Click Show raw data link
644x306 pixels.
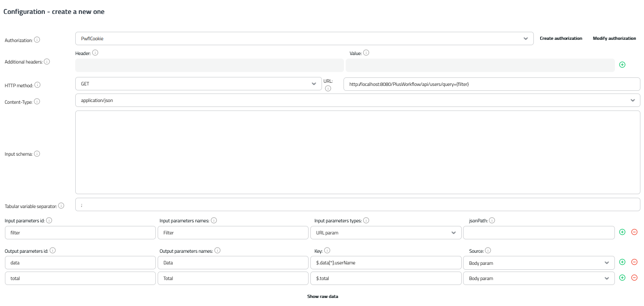(322, 297)
